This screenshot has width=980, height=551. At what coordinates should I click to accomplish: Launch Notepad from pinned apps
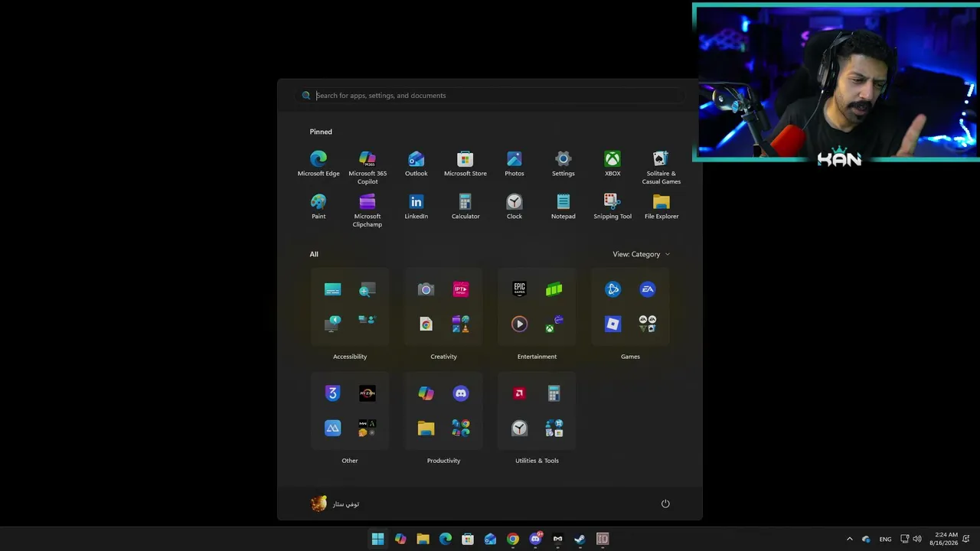563,207
